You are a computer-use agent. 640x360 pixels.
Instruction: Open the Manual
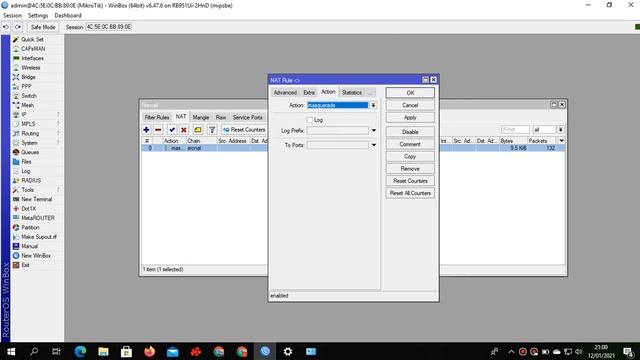(29, 246)
